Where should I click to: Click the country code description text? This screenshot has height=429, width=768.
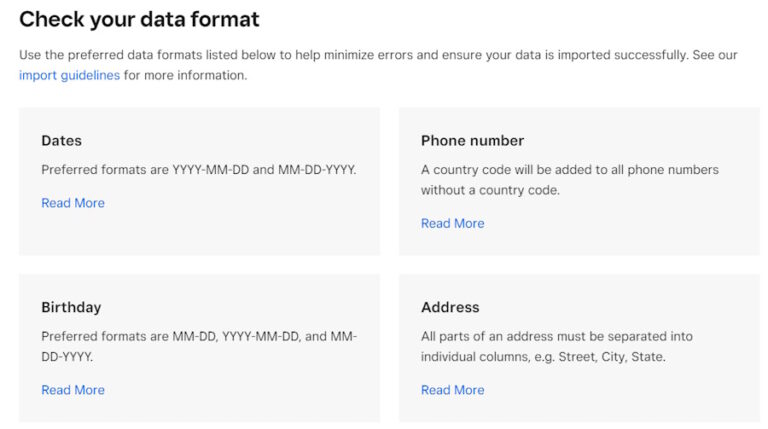point(569,170)
